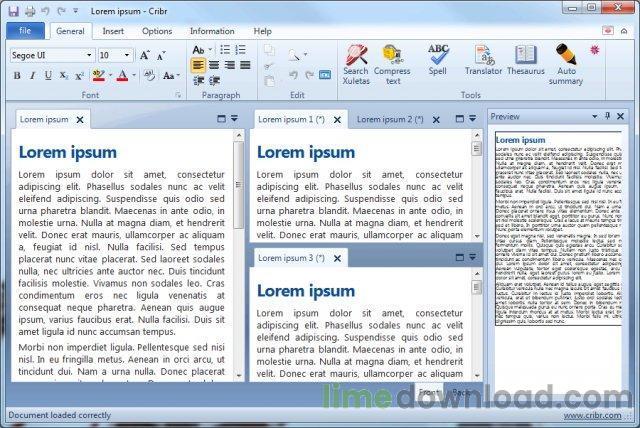The image size is (640, 428).
Task: Expand the font color dropdown arrow
Action: click(x=134, y=75)
